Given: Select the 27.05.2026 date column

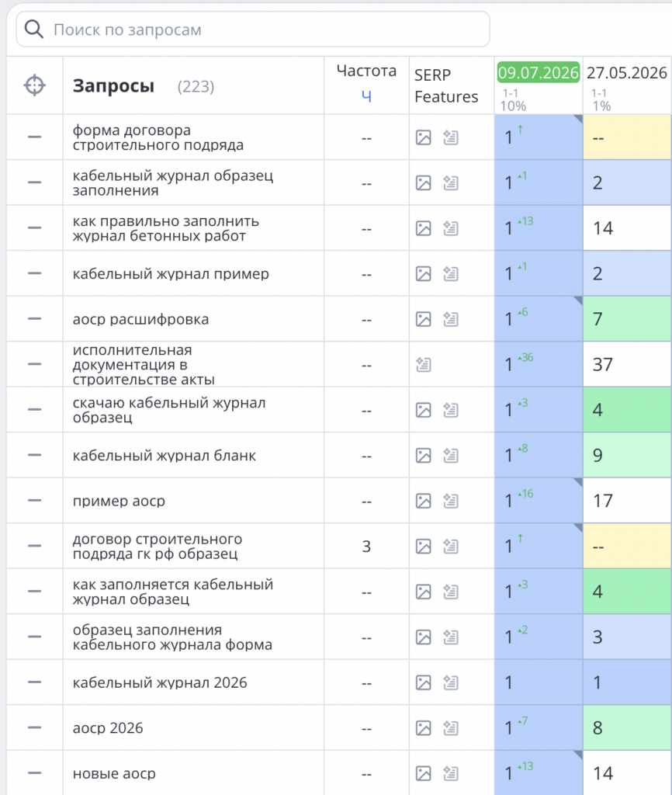Looking at the screenshot, I should (627, 73).
